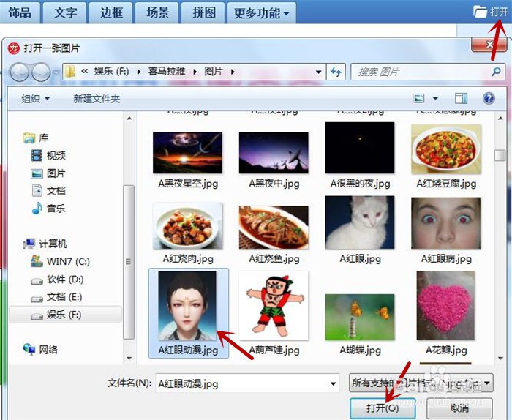512x420 pixels.
Task: Open 软件 (D:) drive
Action: coord(57,280)
